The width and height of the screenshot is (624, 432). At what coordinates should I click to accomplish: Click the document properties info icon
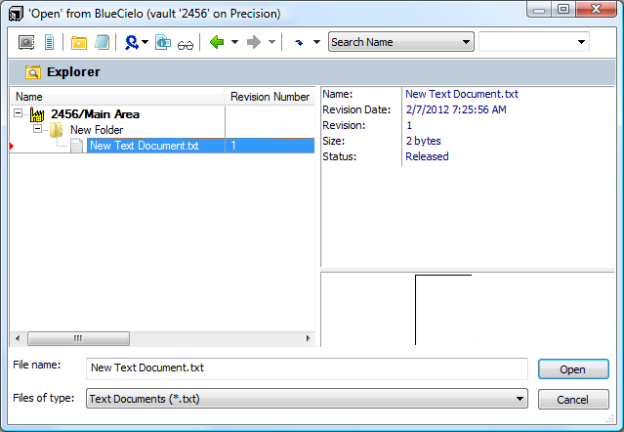coord(163,42)
